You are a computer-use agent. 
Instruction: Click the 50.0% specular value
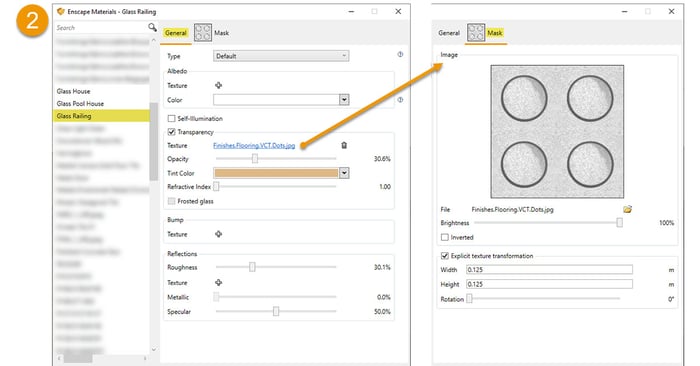[x=382, y=312]
